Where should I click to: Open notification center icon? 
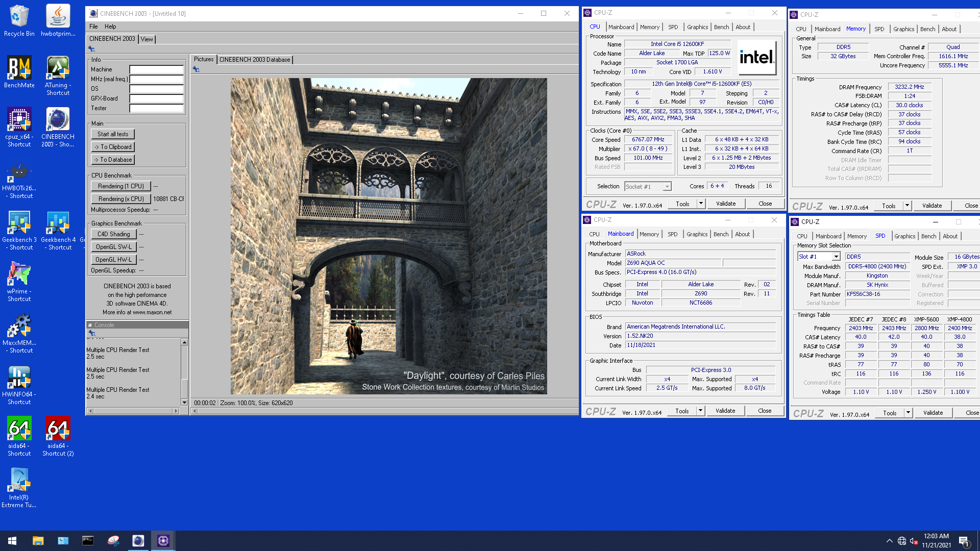click(x=964, y=541)
